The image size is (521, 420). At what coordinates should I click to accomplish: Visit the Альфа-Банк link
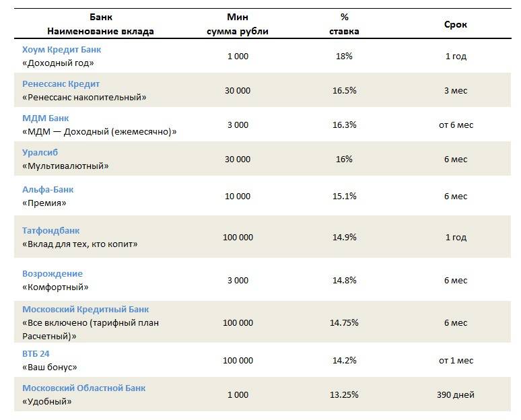[x=48, y=190]
